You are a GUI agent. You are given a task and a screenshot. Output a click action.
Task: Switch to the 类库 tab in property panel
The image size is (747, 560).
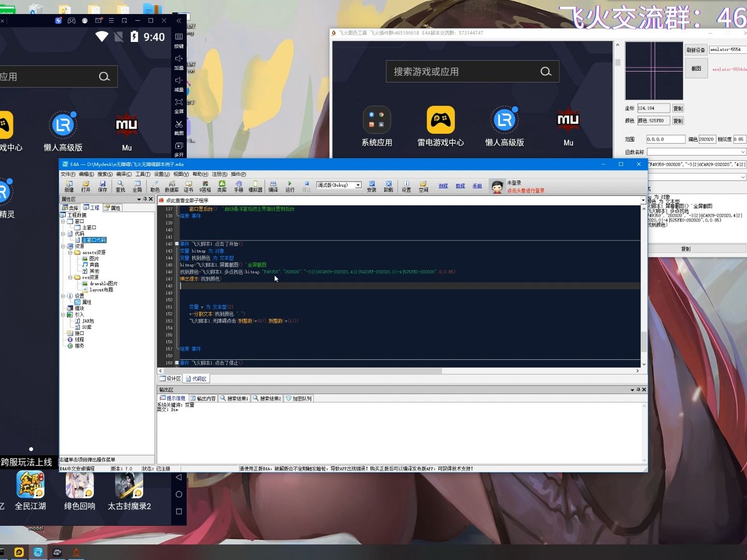[x=71, y=208]
